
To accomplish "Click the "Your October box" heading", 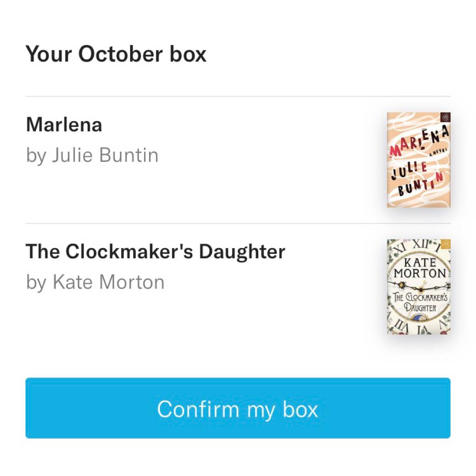I will 116,54.
